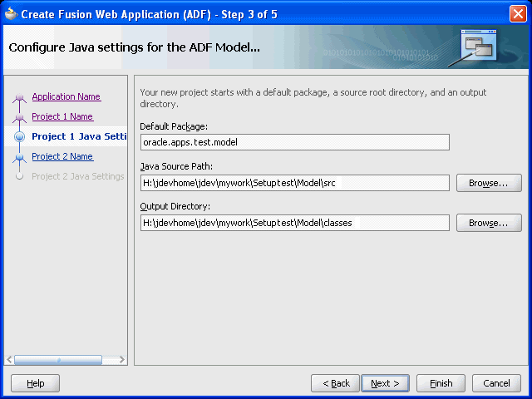
Task: Click the current step circle marker icon
Action: pos(19,136)
